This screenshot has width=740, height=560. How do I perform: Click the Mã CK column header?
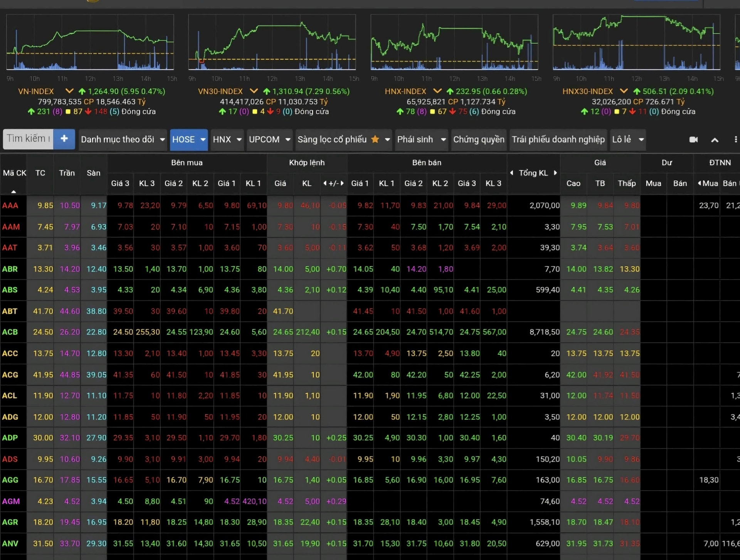[x=14, y=173]
